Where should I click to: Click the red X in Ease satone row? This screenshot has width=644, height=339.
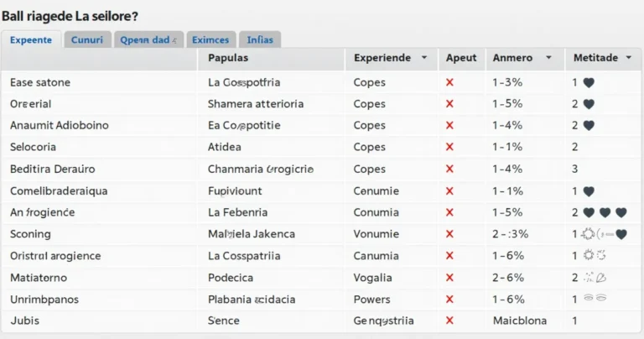coord(449,82)
